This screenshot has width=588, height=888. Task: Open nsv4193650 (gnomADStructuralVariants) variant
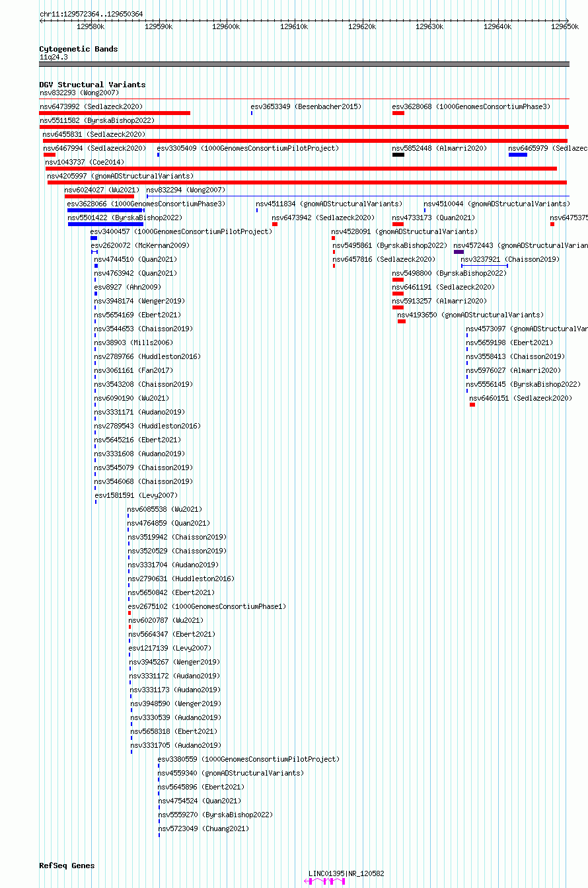(471, 315)
